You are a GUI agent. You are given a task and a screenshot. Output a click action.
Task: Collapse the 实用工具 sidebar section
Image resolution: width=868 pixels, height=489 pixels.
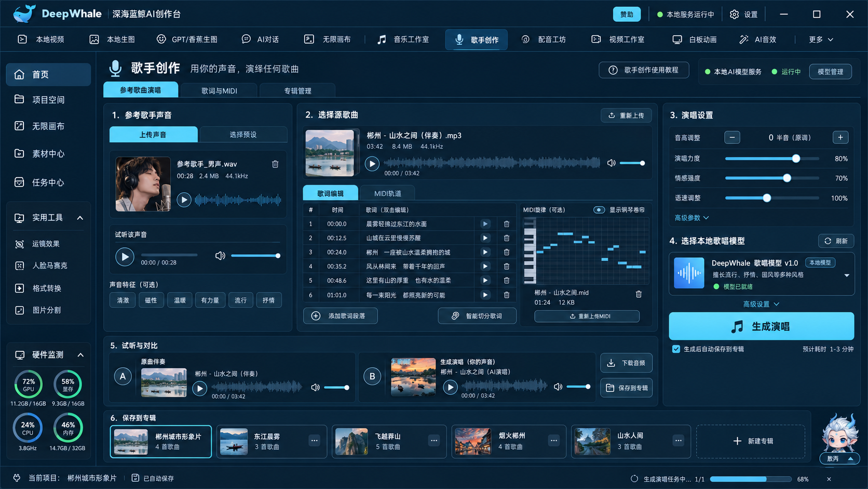point(80,218)
